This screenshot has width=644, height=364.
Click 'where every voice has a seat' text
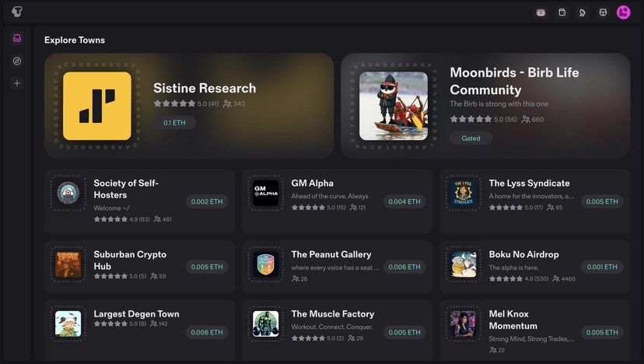point(335,268)
